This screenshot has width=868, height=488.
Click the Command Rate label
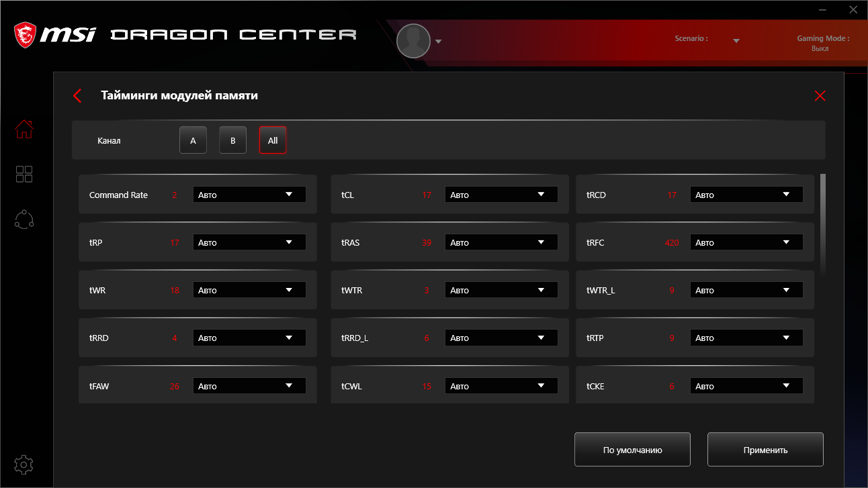118,195
